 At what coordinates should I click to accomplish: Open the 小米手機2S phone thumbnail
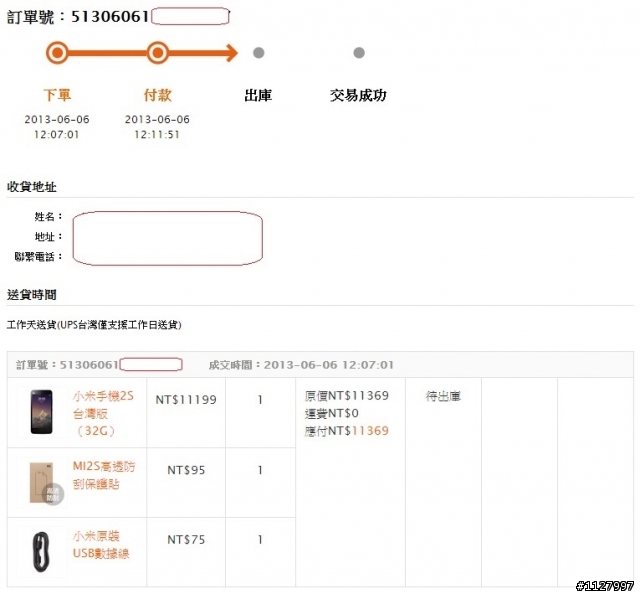pyautogui.click(x=42, y=412)
